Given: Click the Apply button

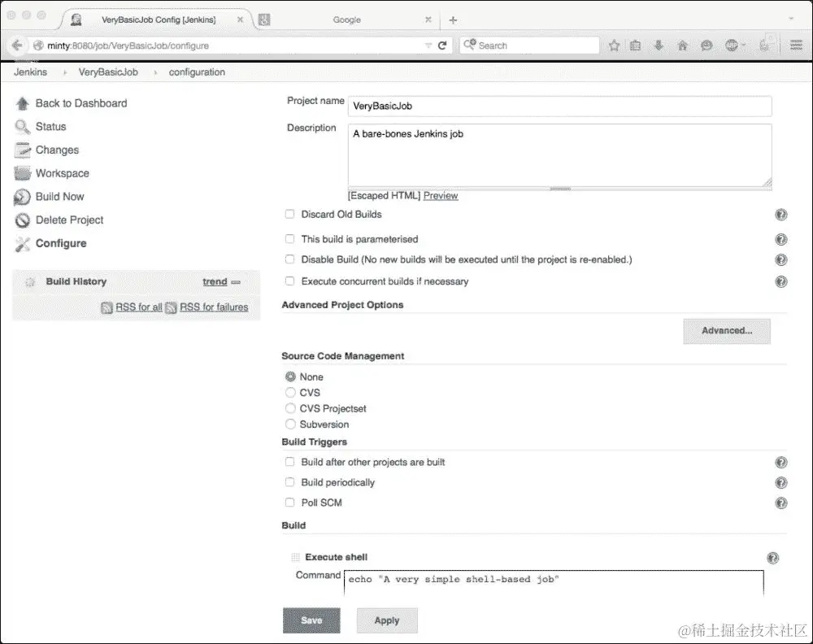Looking at the screenshot, I should pos(387,620).
